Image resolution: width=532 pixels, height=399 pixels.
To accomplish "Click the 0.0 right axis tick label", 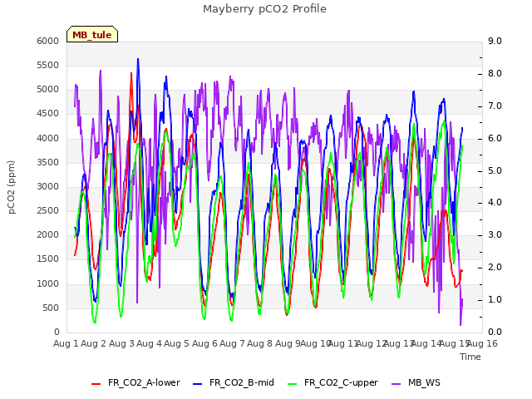I will pos(495,332).
